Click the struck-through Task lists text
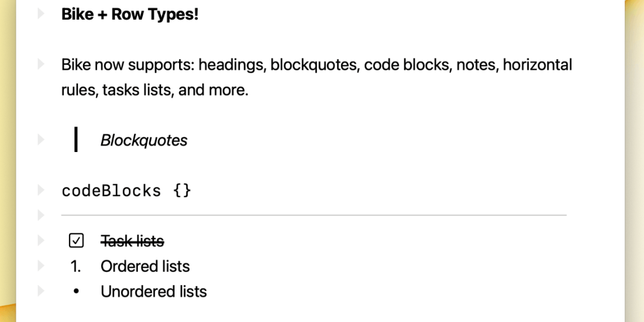This screenshot has width=644, height=322. click(x=132, y=242)
